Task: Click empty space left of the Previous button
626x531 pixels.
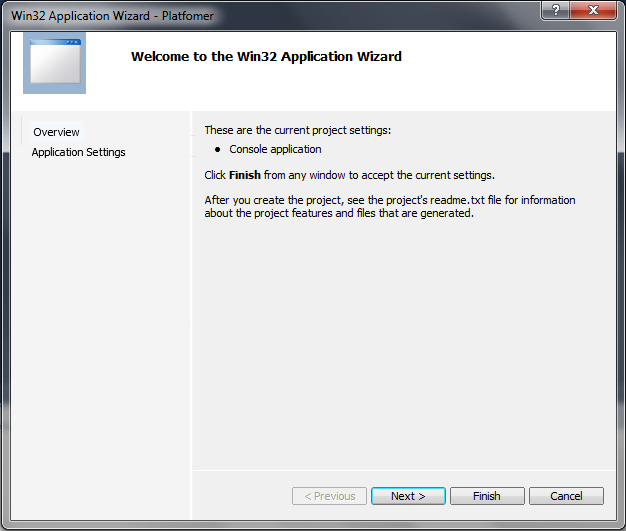Action: pyautogui.click(x=240, y=496)
